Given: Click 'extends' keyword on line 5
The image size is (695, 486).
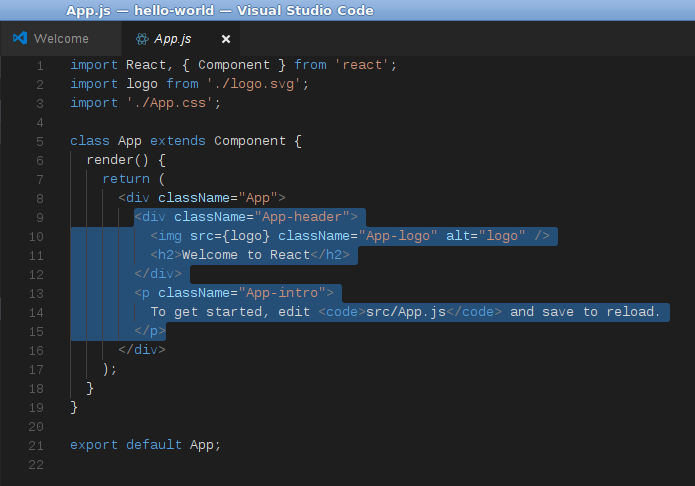Looking at the screenshot, I should click(x=178, y=141).
